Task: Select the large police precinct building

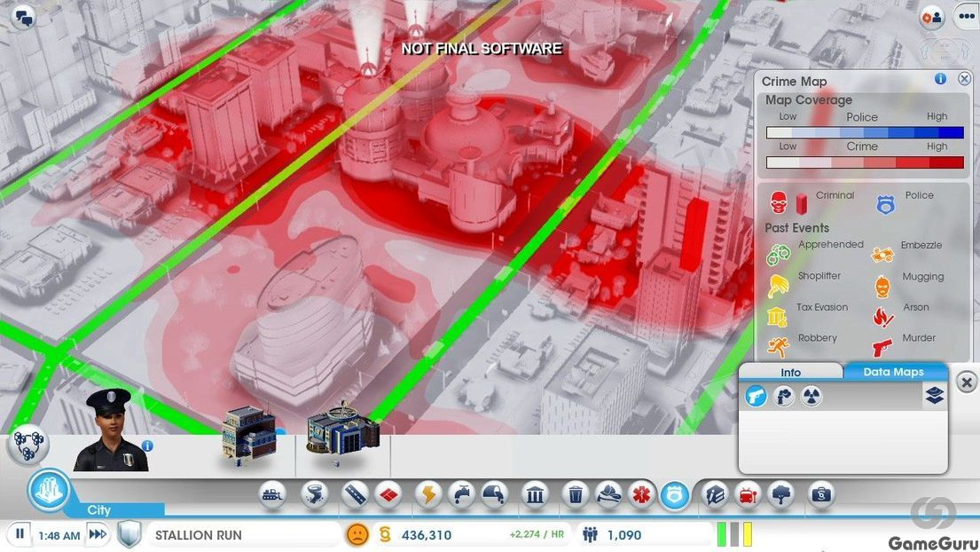Action: pos(342,435)
